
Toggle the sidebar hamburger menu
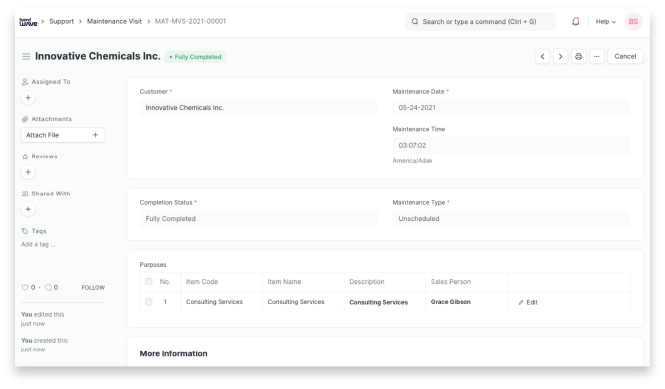[26, 56]
